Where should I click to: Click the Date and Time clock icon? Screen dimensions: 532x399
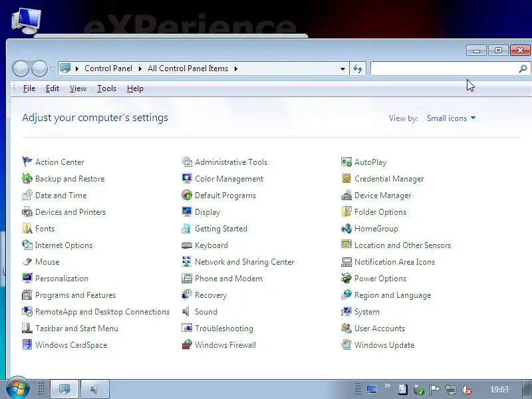point(27,195)
